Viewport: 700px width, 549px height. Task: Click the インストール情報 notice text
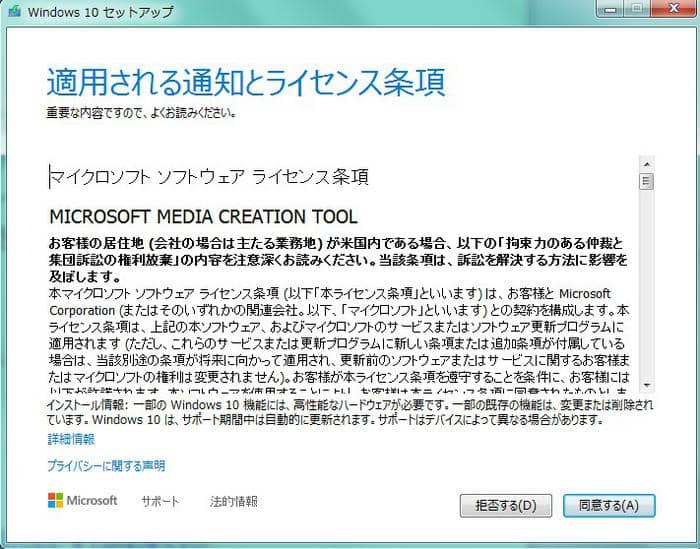pyautogui.click(x=350, y=412)
